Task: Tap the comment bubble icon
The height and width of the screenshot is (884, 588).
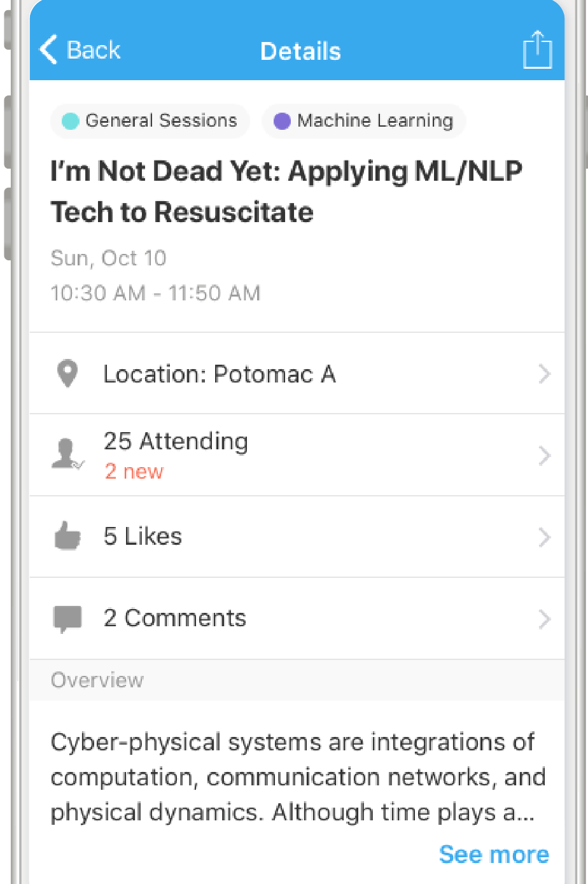Action: click(67, 619)
